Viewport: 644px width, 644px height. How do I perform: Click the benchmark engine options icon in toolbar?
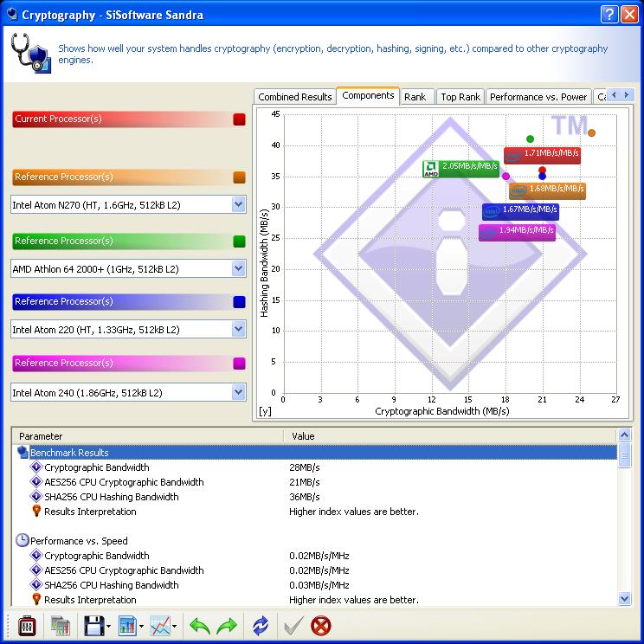[27, 626]
